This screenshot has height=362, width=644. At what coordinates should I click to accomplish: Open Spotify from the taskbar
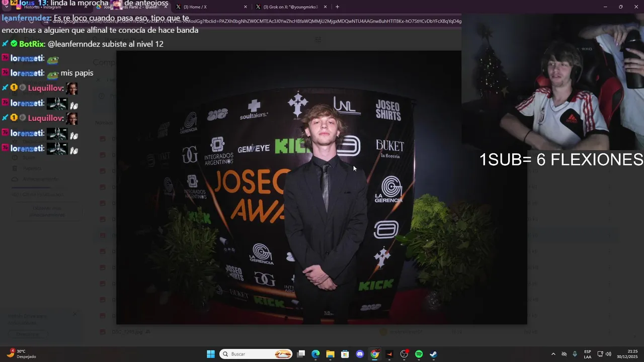click(419, 354)
